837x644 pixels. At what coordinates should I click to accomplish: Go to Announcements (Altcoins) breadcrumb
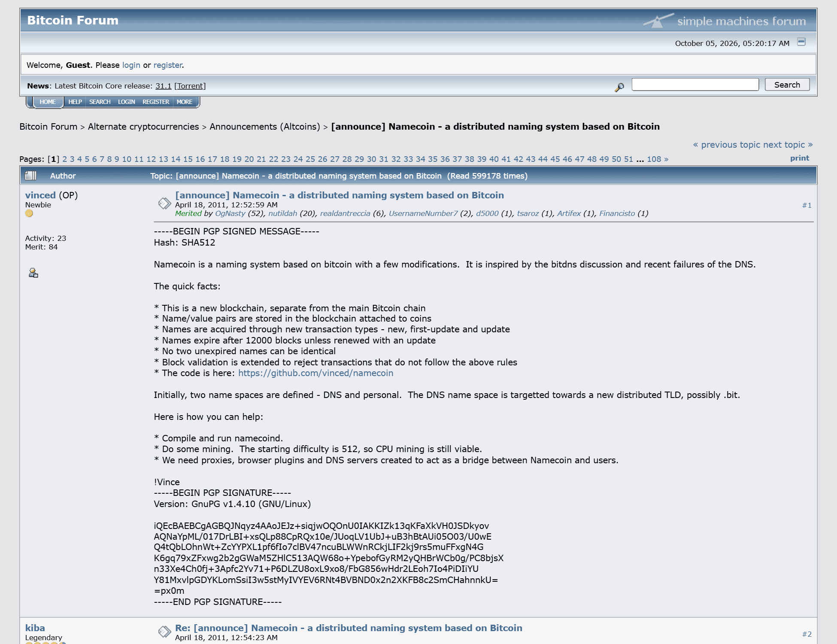[265, 127]
